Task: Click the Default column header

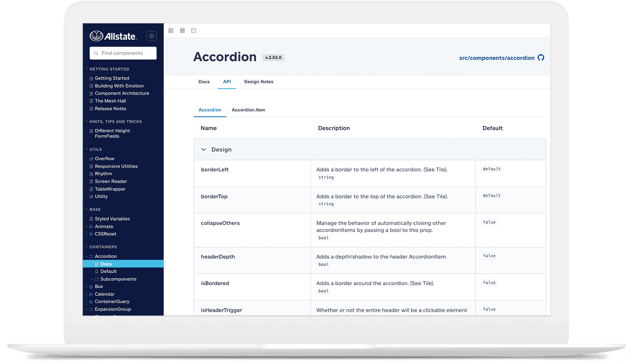Action: tap(493, 128)
